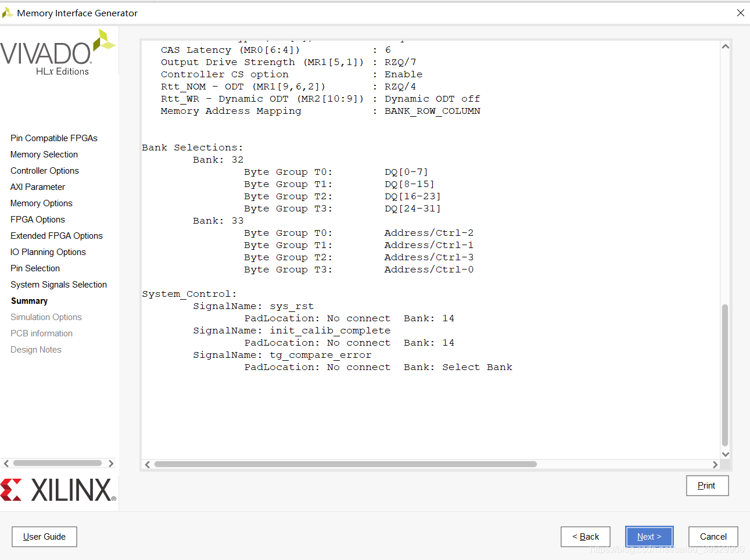
Task: Select the Summary step
Action: click(29, 301)
